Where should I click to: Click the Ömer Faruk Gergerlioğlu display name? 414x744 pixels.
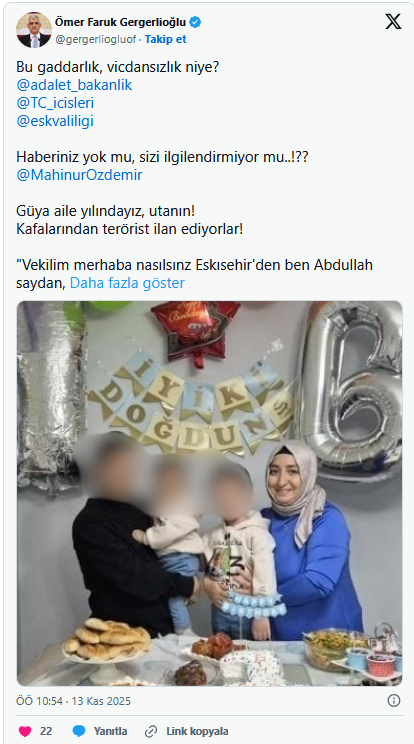[121, 22]
